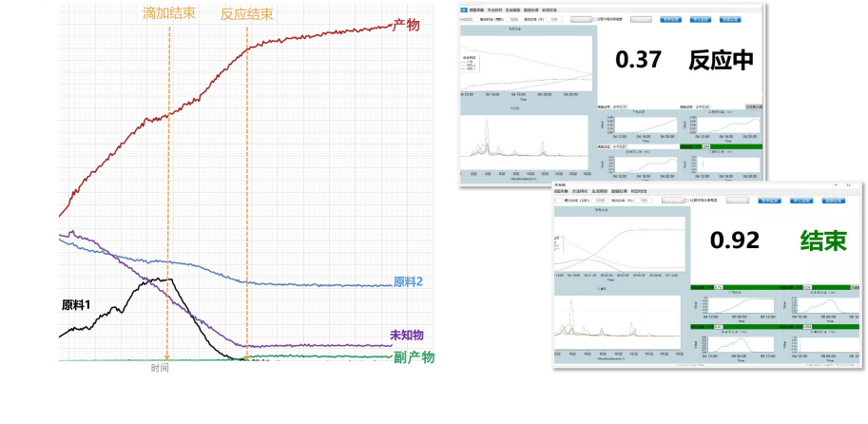Close the 结束 monitoring window
Image resolution: width=868 pixels, height=424 pixels.
[858, 185]
